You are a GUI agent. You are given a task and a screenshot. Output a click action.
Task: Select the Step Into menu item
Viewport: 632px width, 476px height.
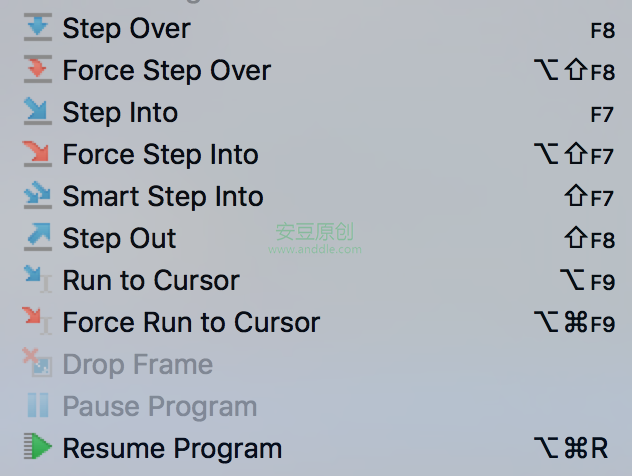[120, 113]
